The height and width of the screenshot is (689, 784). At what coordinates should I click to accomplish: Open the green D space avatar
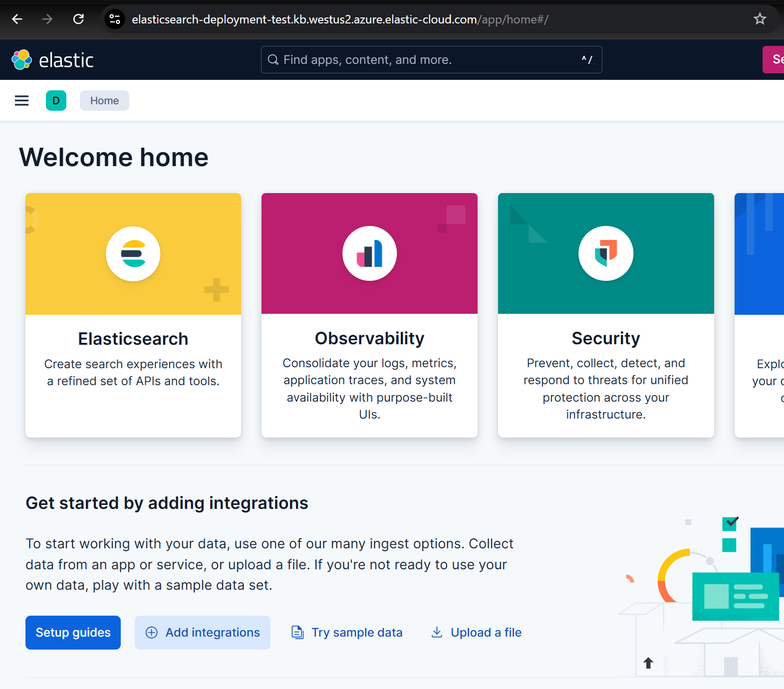pos(56,101)
